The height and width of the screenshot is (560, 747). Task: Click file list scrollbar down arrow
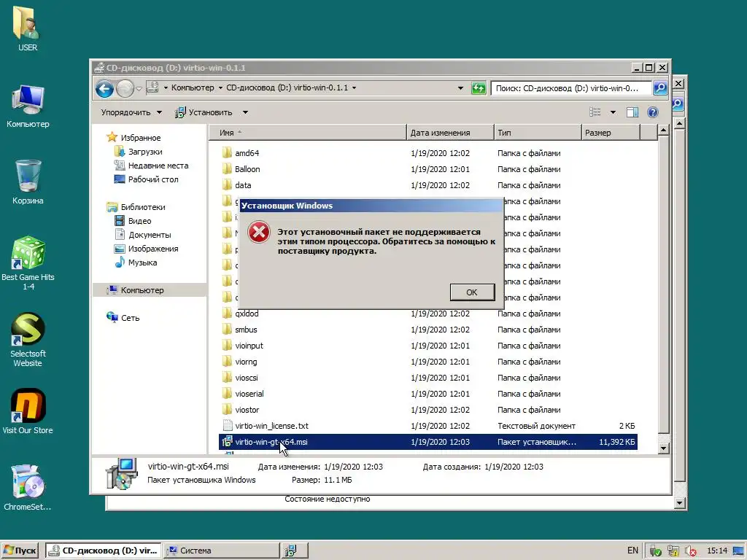pyautogui.click(x=663, y=448)
